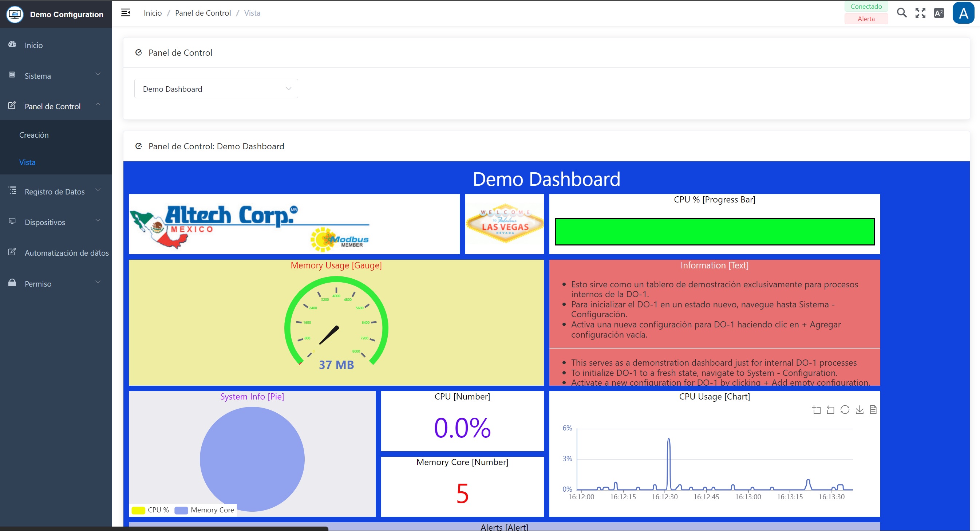
Task: Expand the Sistema sidebar menu
Action: tap(56, 76)
